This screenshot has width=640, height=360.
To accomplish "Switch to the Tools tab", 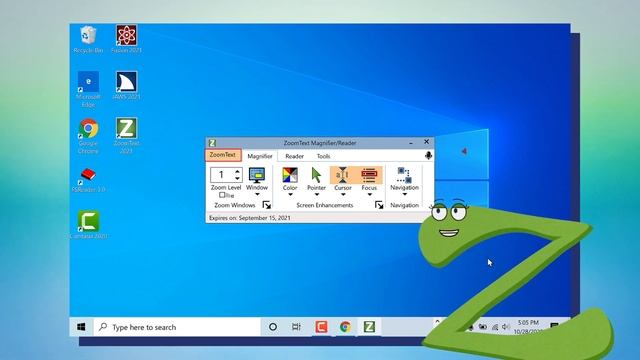I will coord(323,156).
